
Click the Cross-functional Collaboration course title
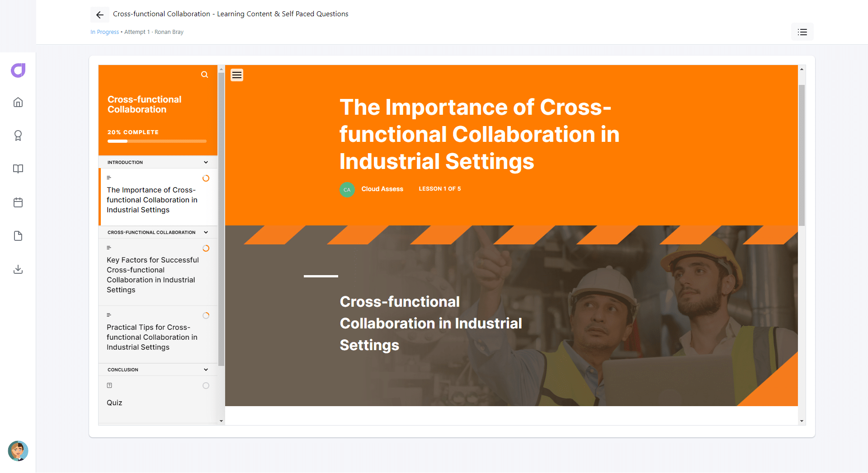144,104
